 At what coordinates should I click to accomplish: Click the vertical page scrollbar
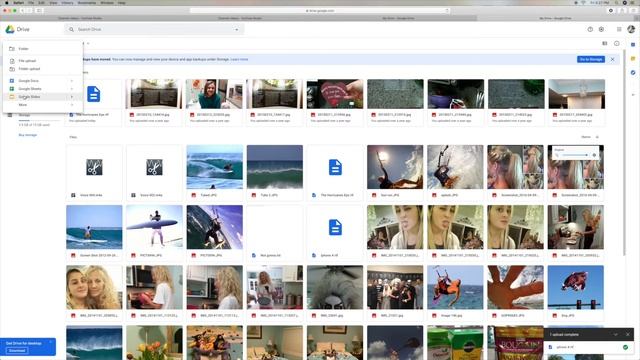624,152
